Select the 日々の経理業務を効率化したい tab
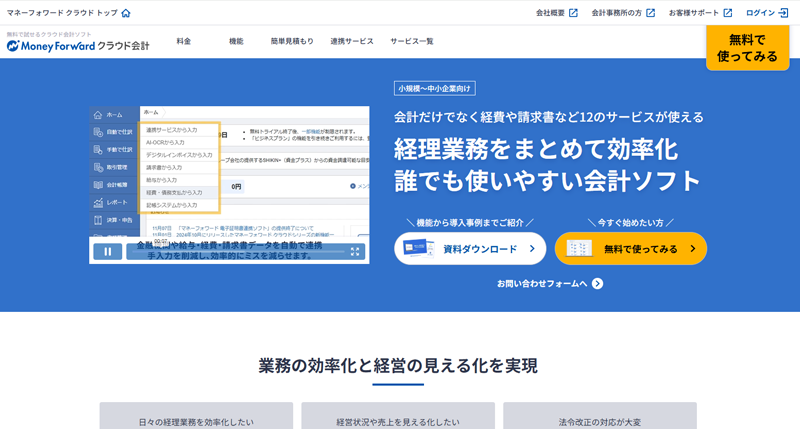This screenshot has width=800, height=429. pos(196,420)
